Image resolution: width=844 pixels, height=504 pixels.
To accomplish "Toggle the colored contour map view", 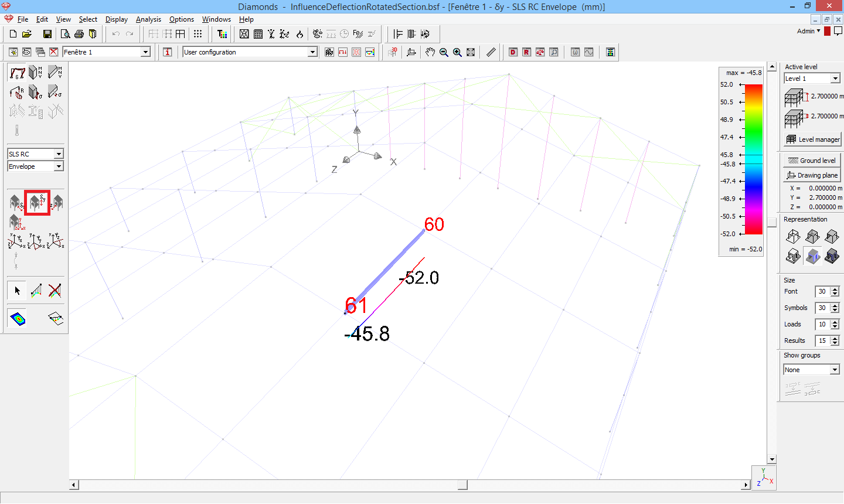I will 18,318.
